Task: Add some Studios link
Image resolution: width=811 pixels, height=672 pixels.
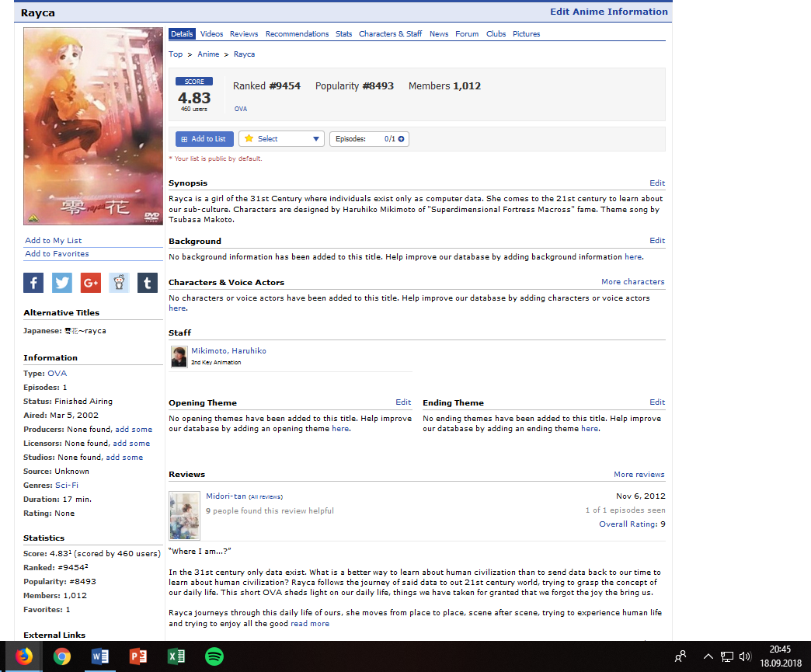Action: coord(124,457)
